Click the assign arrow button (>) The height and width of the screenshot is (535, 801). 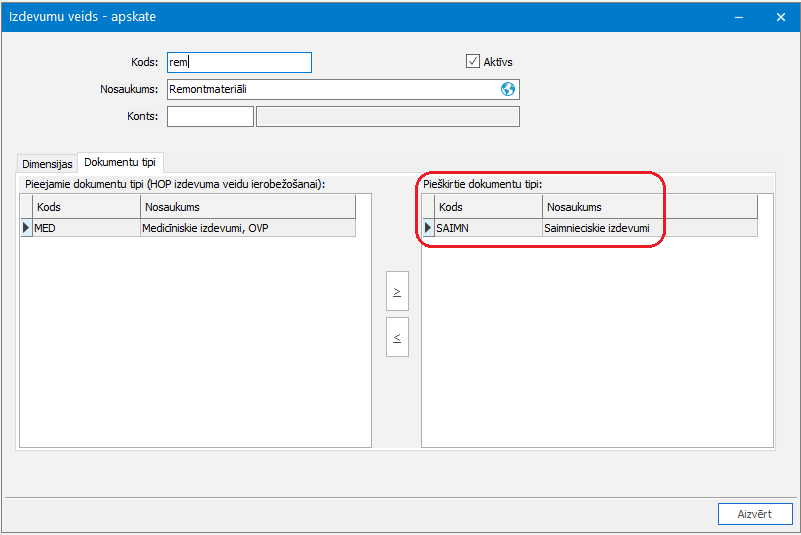pyautogui.click(x=397, y=291)
